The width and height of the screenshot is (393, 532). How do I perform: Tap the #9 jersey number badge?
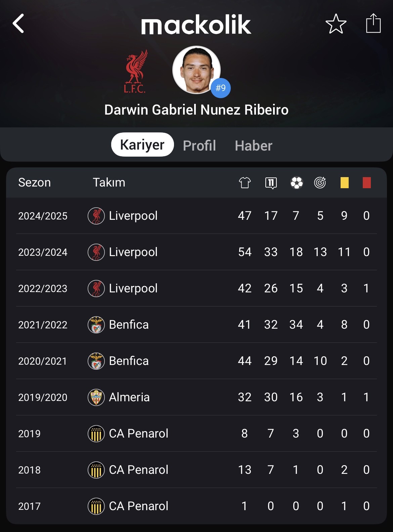(221, 88)
